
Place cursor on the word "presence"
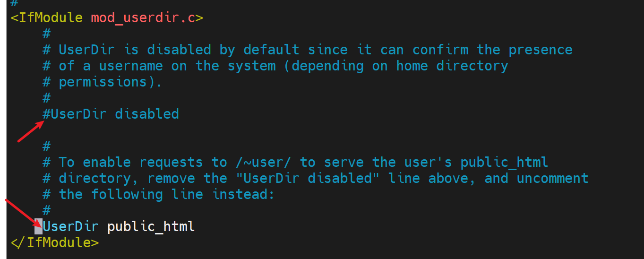[x=541, y=50]
